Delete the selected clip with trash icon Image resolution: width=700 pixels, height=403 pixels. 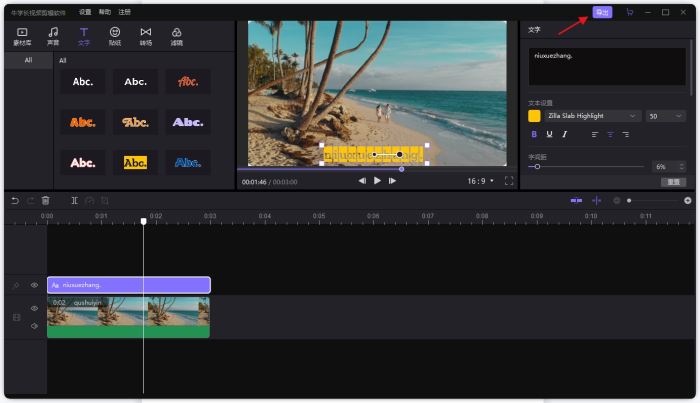pyautogui.click(x=46, y=201)
